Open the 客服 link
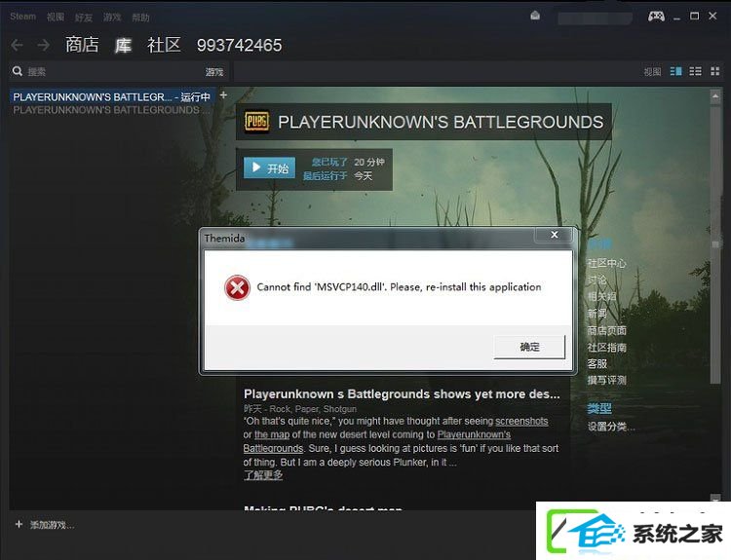 pyautogui.click(x=596, y=363)
